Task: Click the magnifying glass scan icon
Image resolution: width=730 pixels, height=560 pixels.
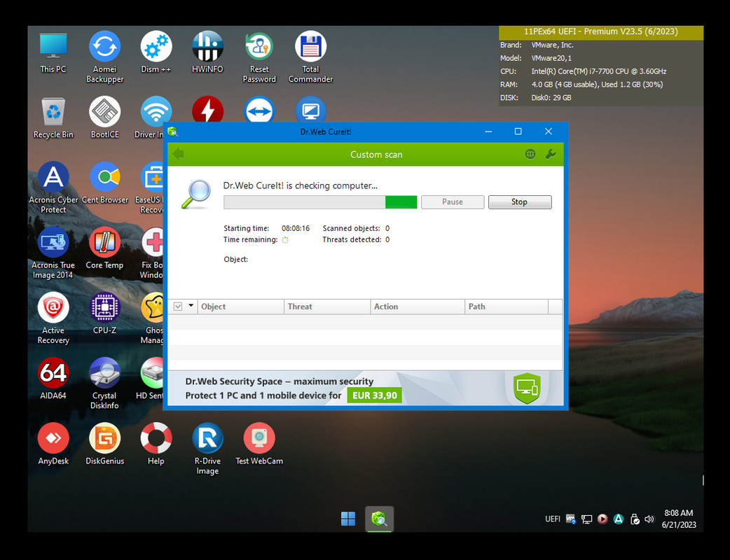Action: tap(195, 194)
